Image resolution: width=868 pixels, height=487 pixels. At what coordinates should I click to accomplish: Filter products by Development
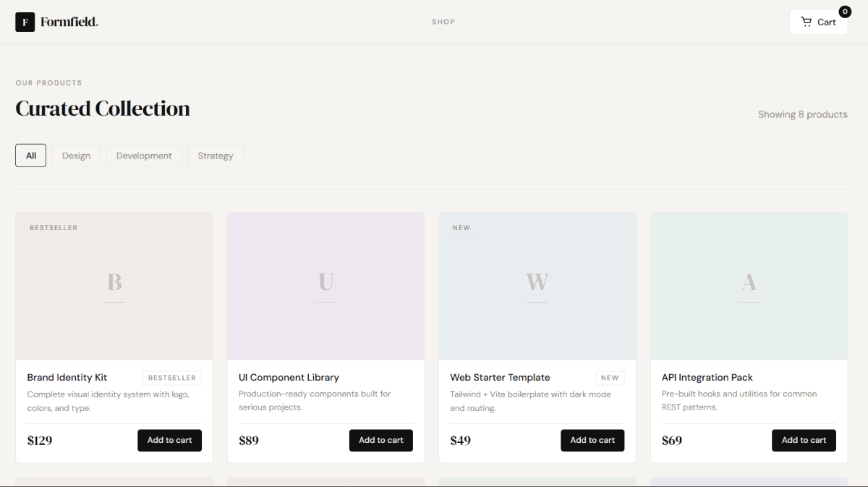click(x=144, y=156)
